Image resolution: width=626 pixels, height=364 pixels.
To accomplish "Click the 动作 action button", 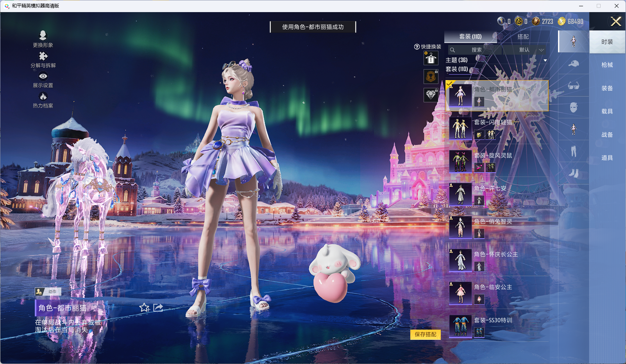I will point(48,291).
